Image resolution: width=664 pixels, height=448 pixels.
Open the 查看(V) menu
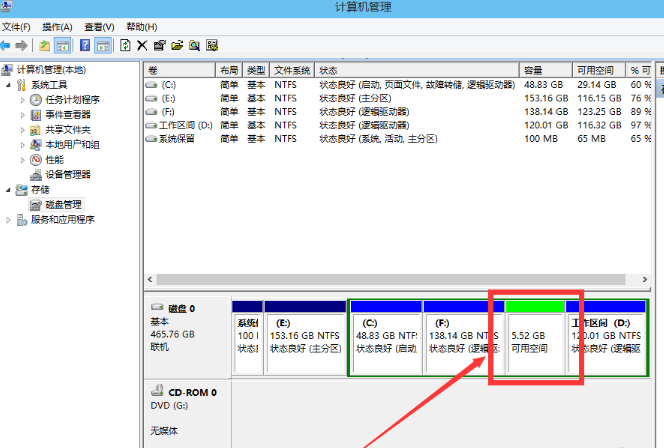(x=97, y=26)
